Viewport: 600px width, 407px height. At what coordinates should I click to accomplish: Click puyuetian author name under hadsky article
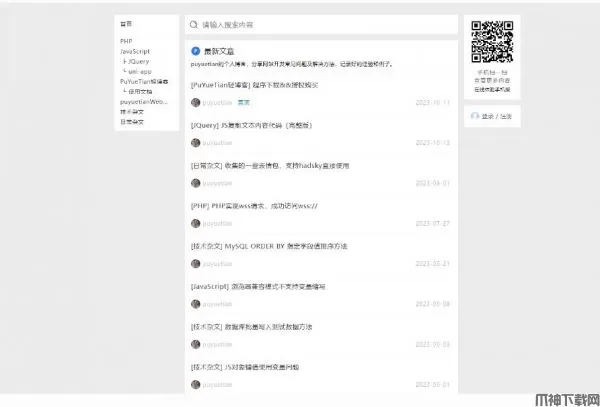pyautogui.click(x=217, y=183)
